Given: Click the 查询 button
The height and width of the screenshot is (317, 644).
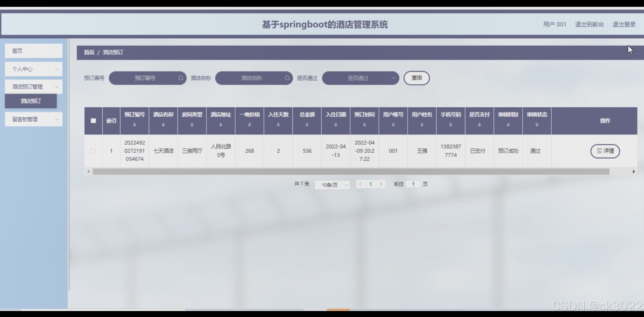Looking at the screenshot, I should pos(417,78).
